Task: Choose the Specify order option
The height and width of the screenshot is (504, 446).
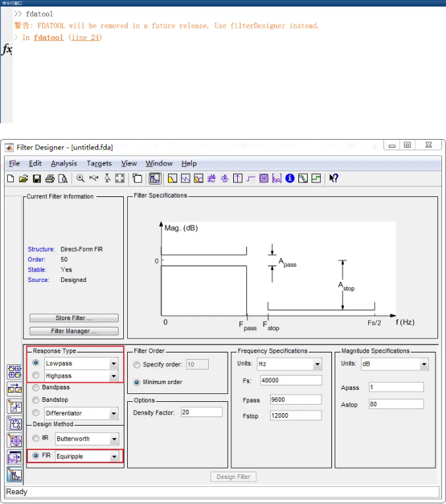Action: pos(137,364)
